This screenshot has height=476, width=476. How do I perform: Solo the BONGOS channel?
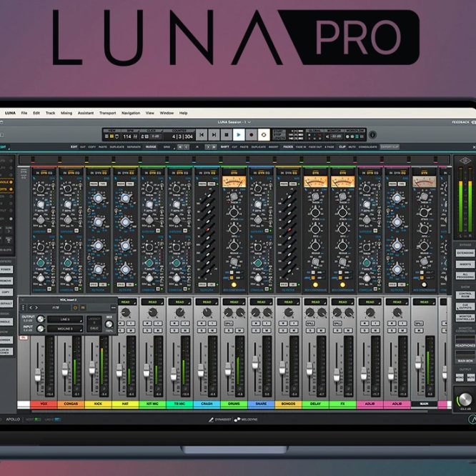pyautogui.click(x=284, y=330)
